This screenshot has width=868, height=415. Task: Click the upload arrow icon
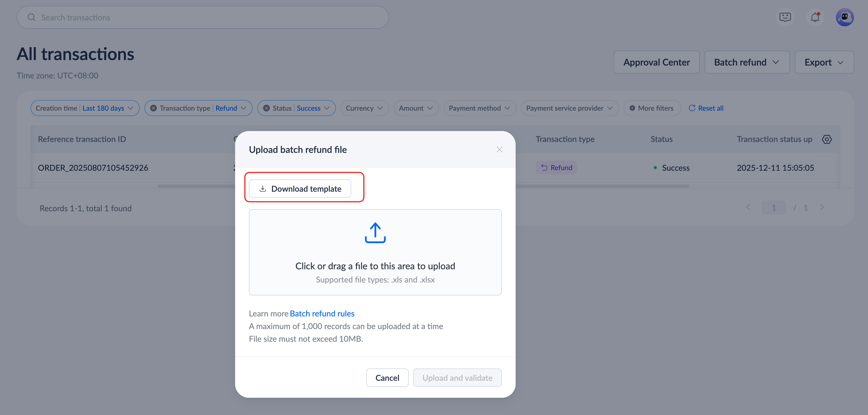point(375,233)
